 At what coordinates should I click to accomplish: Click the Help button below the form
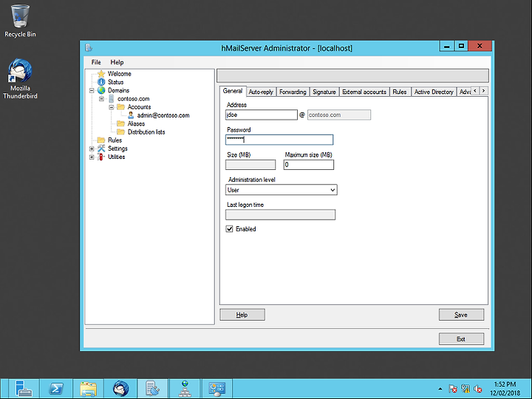pyautogui.click(x=242, y=315)
